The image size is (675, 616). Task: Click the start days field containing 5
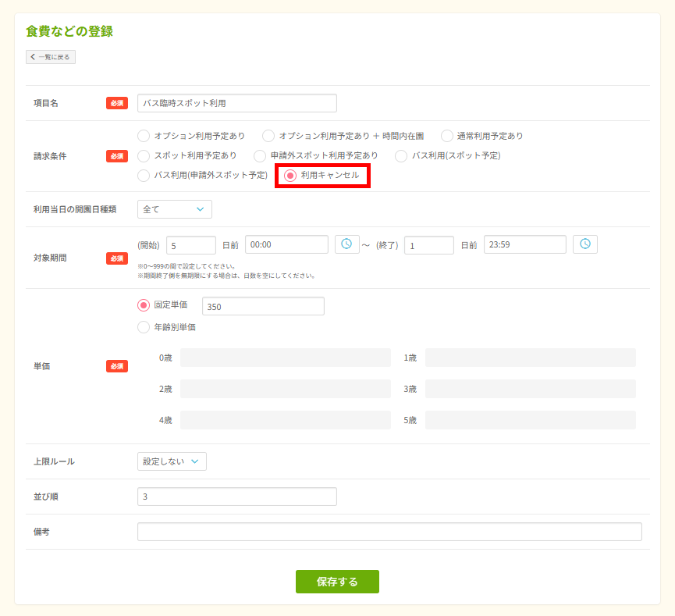[x=191, y=245]
